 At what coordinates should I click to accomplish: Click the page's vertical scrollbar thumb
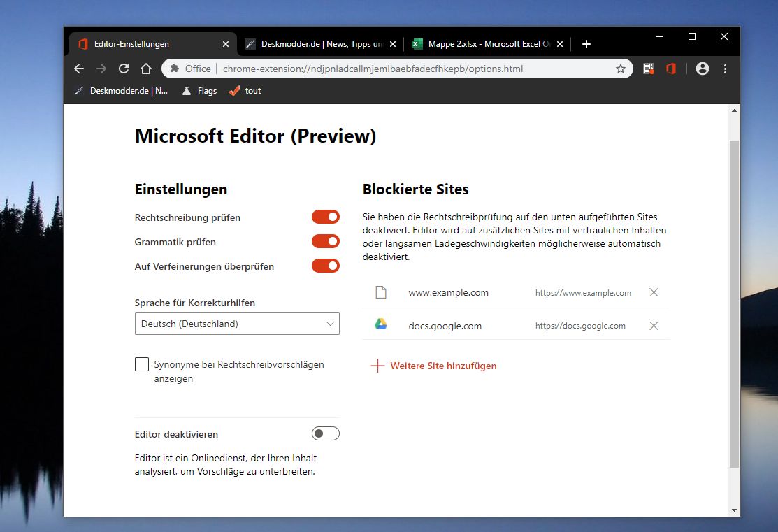pos(735,303)
